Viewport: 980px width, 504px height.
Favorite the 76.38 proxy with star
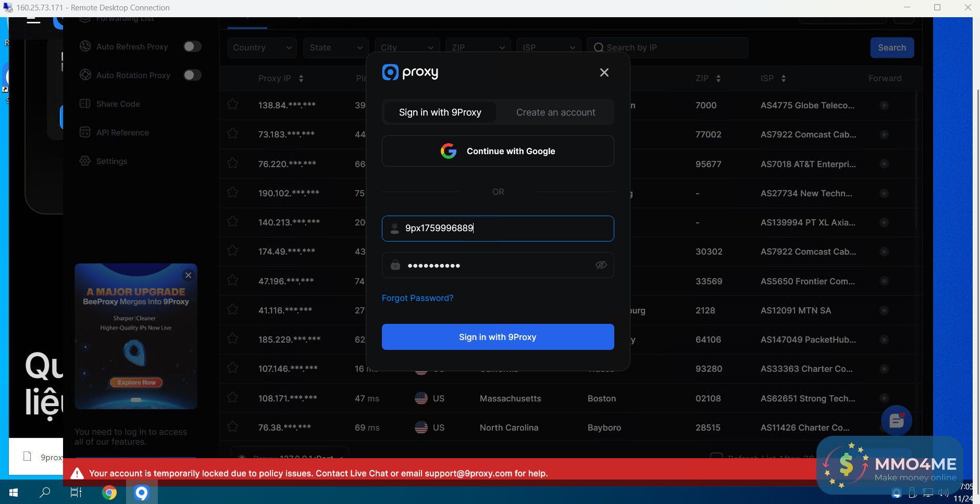(x=233, y=427)
